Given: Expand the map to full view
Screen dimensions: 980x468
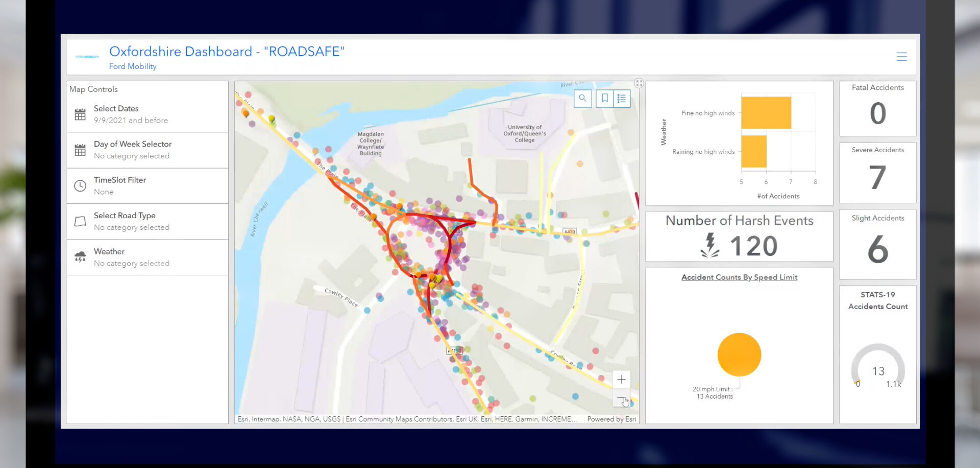Looking at the screenshot, I should click(639, 83).
